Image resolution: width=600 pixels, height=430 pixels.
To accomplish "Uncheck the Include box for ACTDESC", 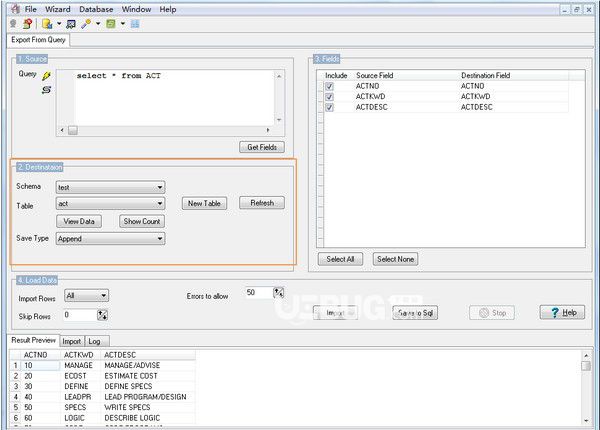I will 329,107.
